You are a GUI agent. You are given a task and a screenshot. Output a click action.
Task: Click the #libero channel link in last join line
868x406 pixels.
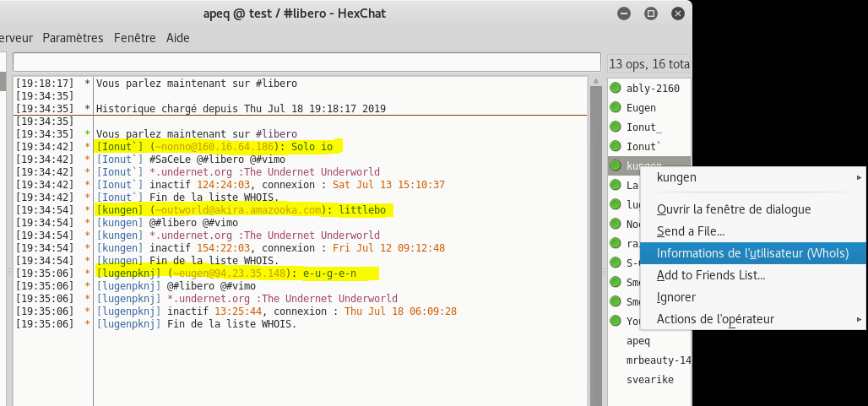pos(276,134)
